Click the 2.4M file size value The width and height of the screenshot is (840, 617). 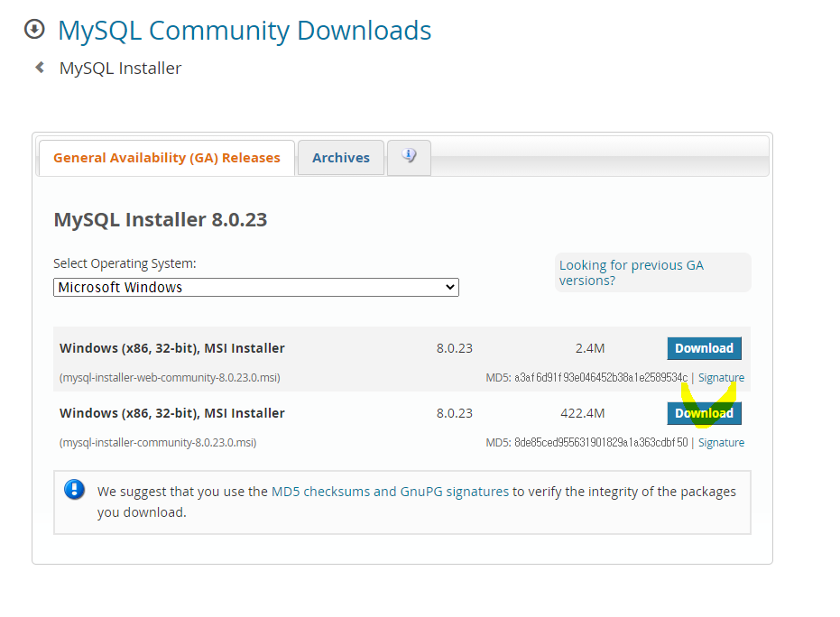(x=590, y=348)
